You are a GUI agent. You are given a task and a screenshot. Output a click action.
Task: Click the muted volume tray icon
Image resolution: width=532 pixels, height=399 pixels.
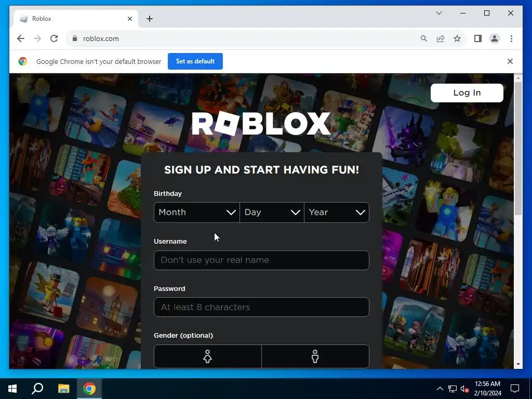point(465,389)
